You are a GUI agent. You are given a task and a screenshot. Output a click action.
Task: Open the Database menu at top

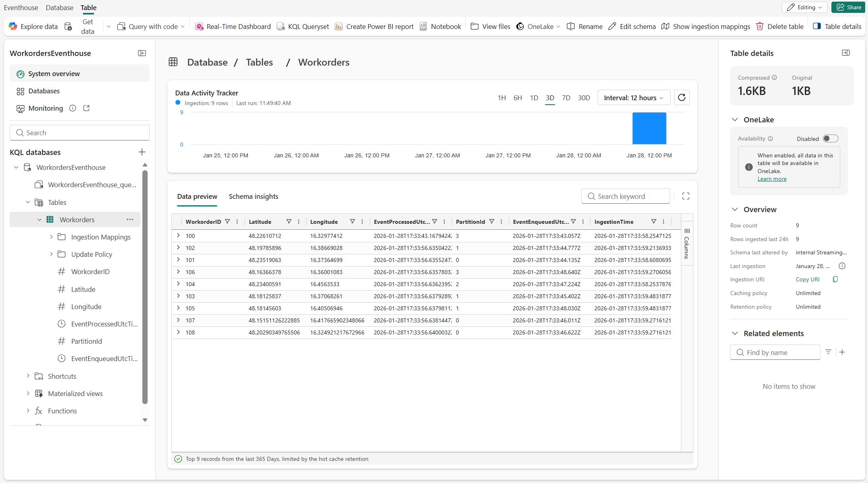pyautogui.click(x=60, y=8)
